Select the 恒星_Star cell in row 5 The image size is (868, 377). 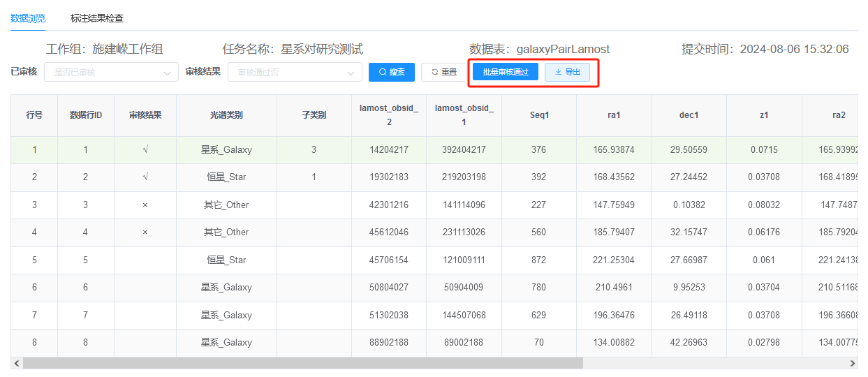pyautogui.click(x=226, y=260)
